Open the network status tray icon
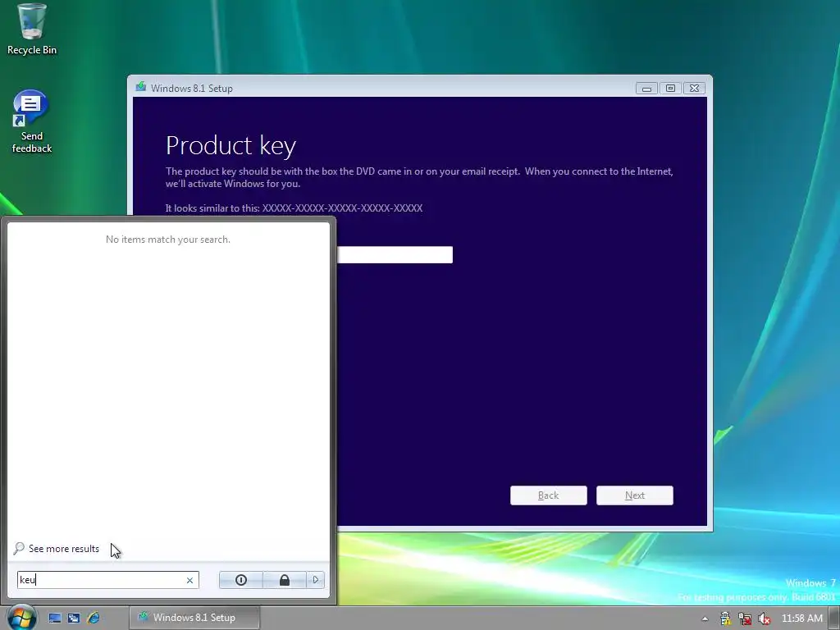The height and width of the screenshot is (630, 840). [x=745, y=619]
